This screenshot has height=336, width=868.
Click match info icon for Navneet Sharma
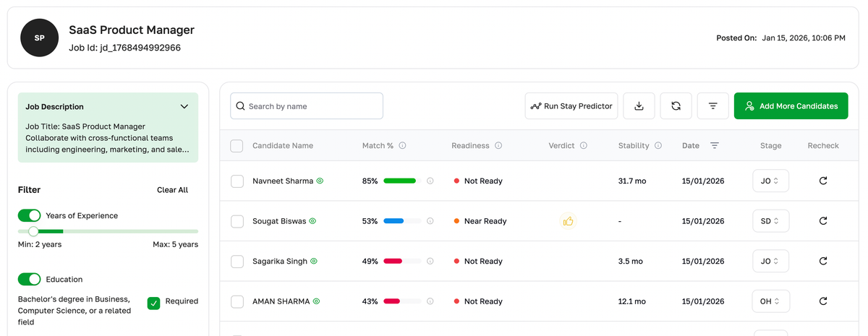(430, 181)
